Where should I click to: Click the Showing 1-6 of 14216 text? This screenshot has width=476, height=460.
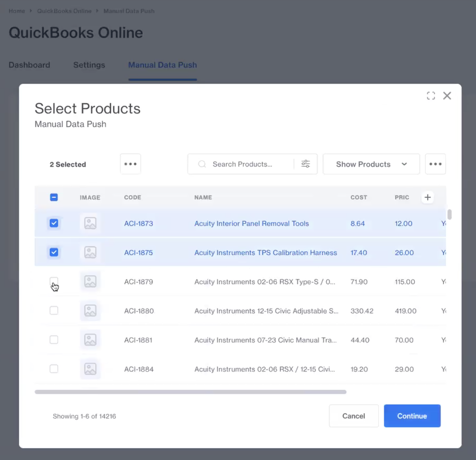tap(84, 416)
